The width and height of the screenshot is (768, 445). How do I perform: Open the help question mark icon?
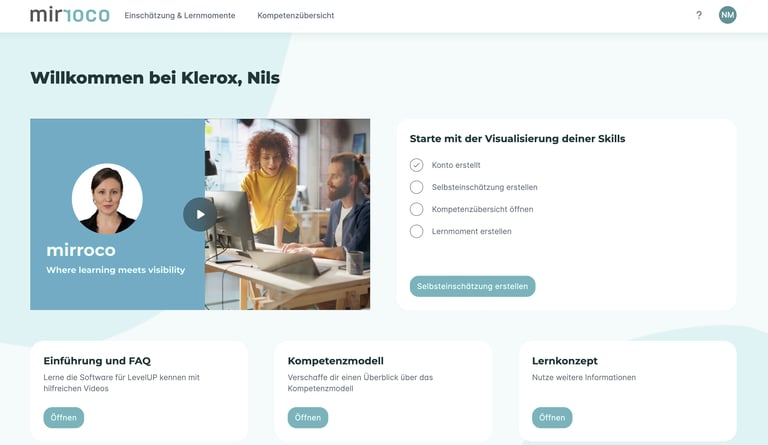[x=699, y=15]
